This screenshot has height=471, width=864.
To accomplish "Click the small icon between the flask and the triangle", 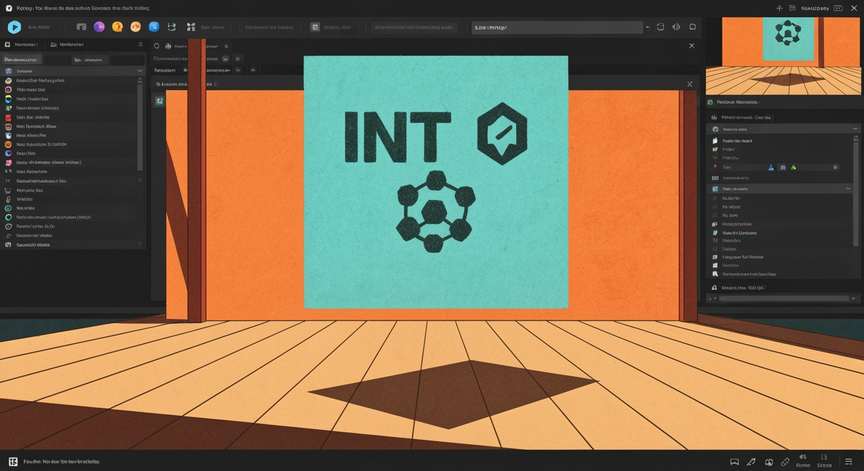I will (x=782, y=167).
